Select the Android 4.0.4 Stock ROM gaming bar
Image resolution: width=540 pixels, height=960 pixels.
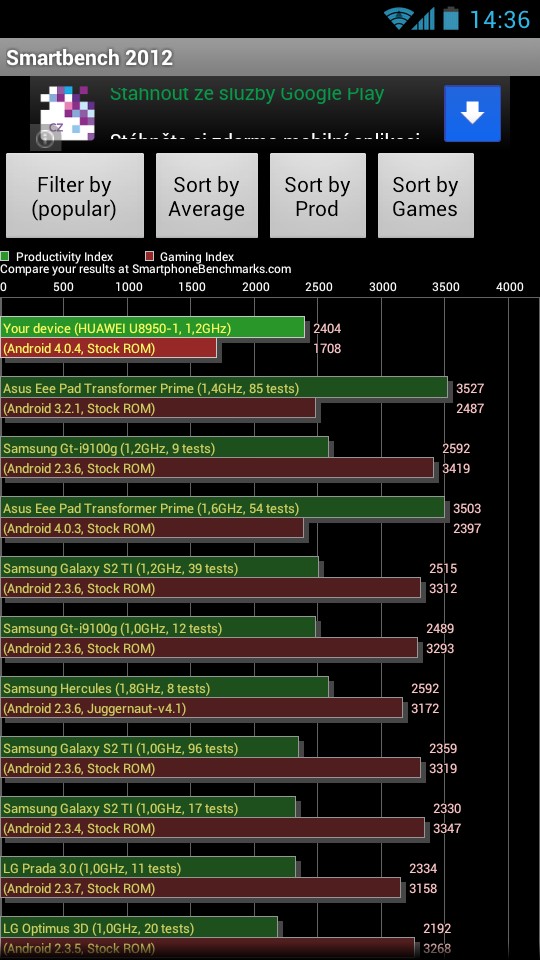point(109,348)
